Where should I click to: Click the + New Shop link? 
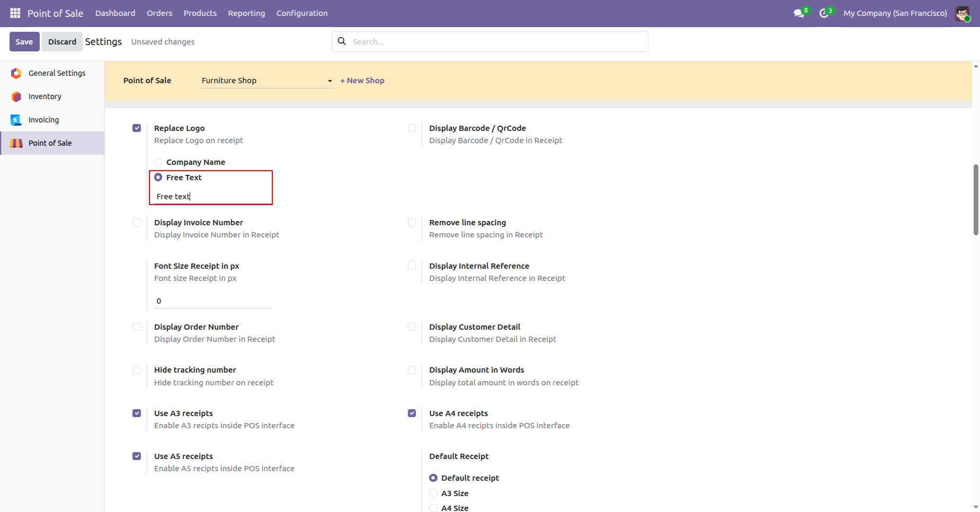pos(362,81)
